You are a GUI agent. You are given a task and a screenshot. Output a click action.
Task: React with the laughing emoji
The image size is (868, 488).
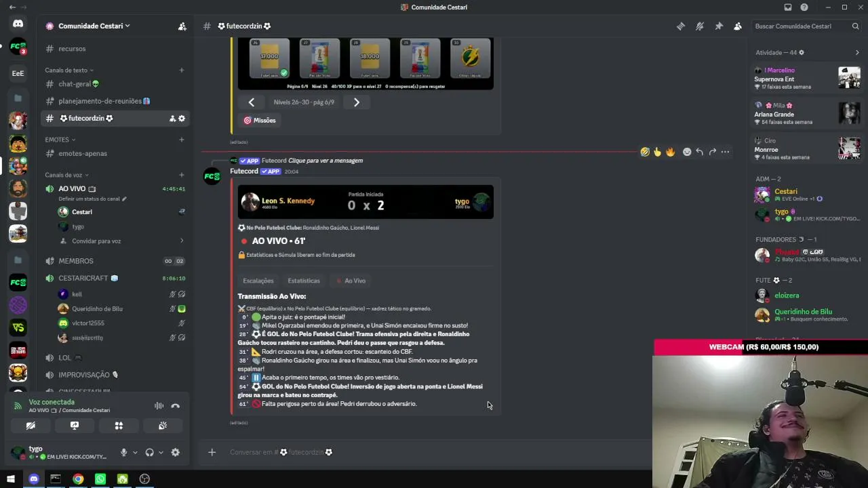[x=644, y=152]
